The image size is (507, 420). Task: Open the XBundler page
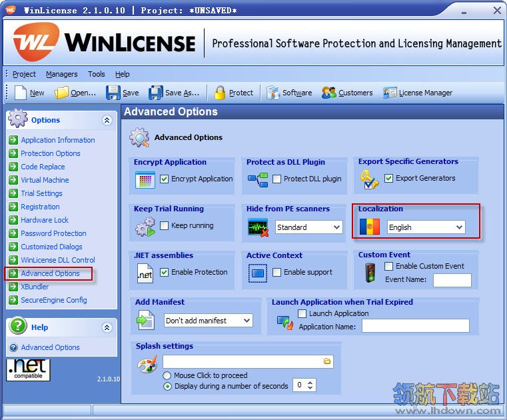[35, 287]
